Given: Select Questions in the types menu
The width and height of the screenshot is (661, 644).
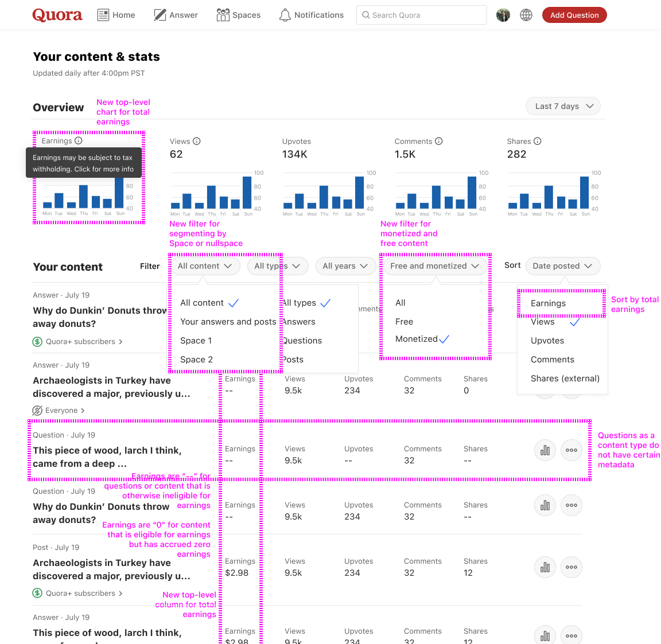Looking at the screenshot, I should point(302,341).
